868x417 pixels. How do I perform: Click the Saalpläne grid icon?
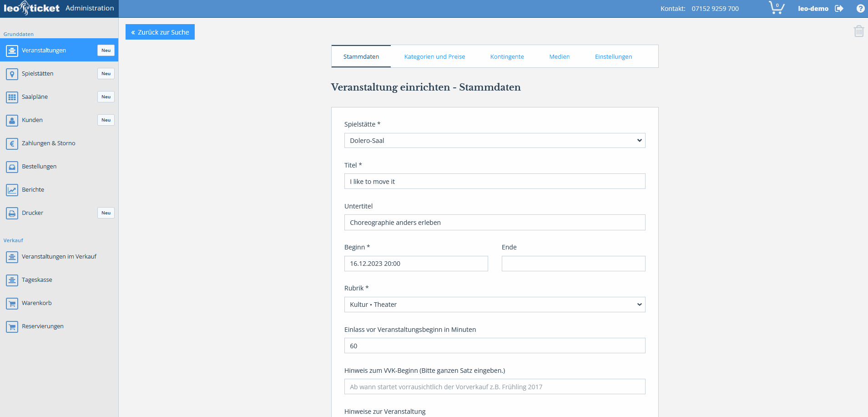coord(12,97)
